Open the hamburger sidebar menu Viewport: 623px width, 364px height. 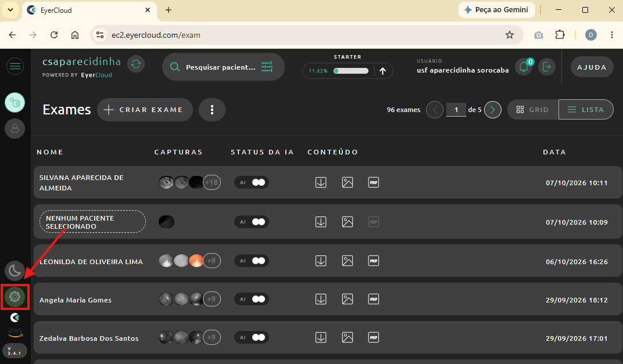point(15,66)
